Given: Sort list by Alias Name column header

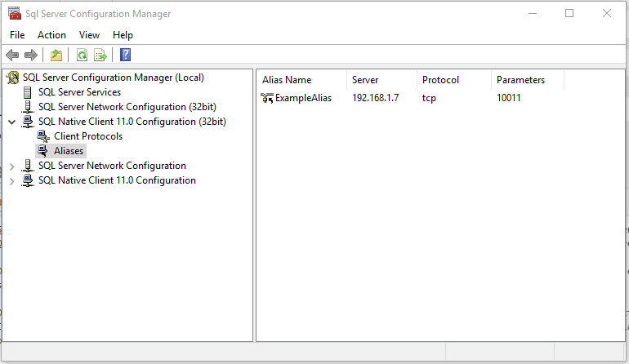Looking at the screenshot, I should click(x=287, y=80).
